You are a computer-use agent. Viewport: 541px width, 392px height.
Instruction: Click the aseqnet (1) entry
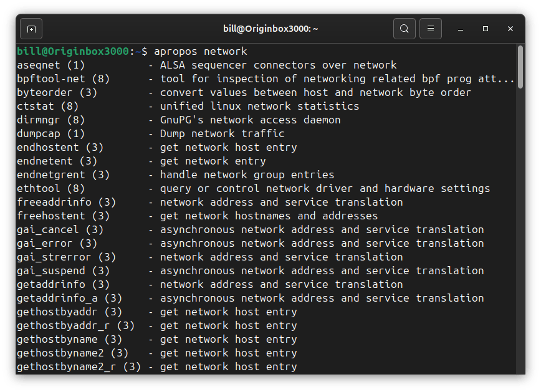tap(51, 65)
